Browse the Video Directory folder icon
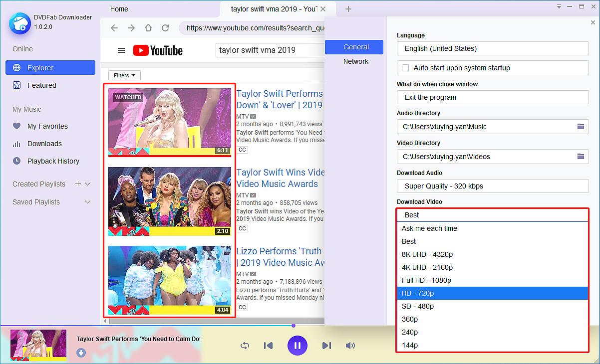Screen dimensions: 600x364 581,157
